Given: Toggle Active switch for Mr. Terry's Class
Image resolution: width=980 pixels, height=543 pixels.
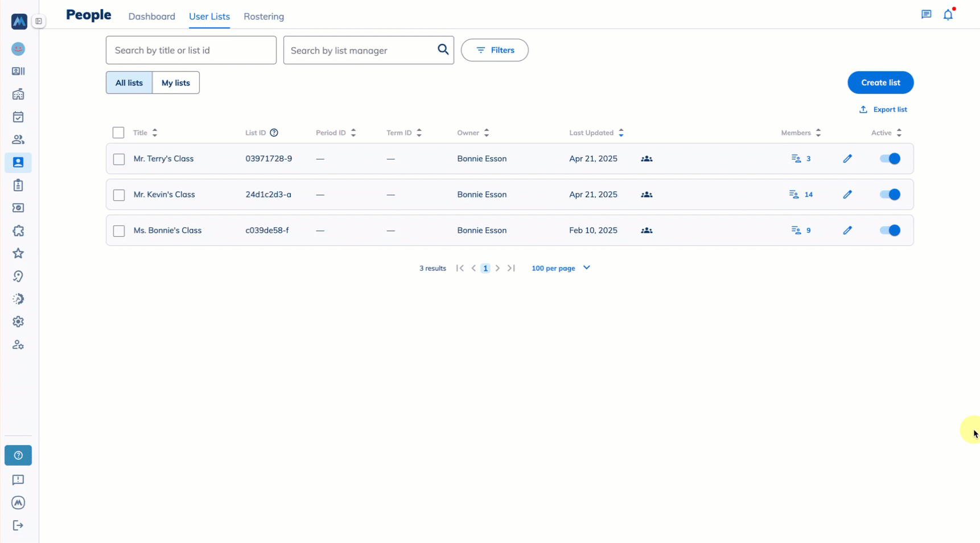Looking at the screenshot, I should 890,159.
